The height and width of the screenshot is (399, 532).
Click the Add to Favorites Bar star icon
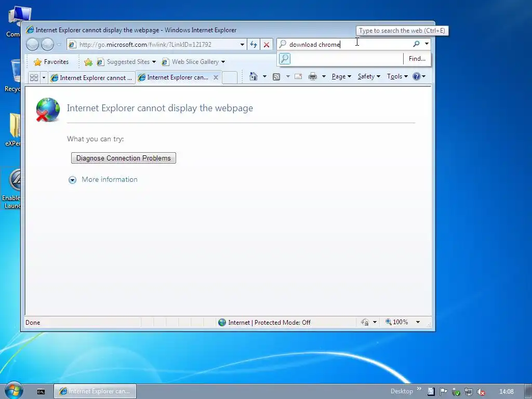click(88, 62)
